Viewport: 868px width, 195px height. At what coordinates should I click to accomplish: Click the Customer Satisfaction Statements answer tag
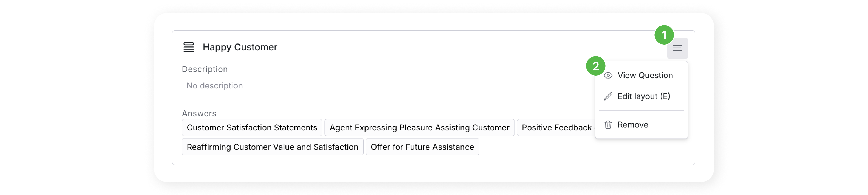click(252, 128)
